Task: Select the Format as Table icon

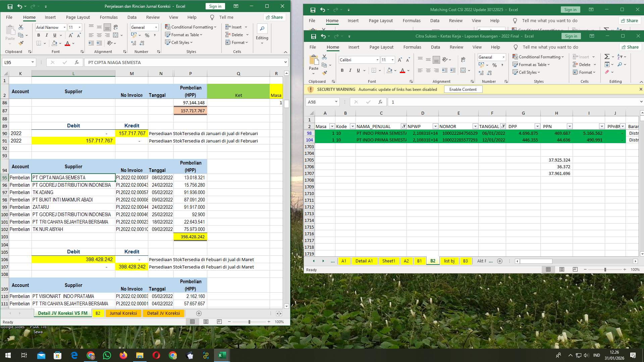Action: coord(531,64)
